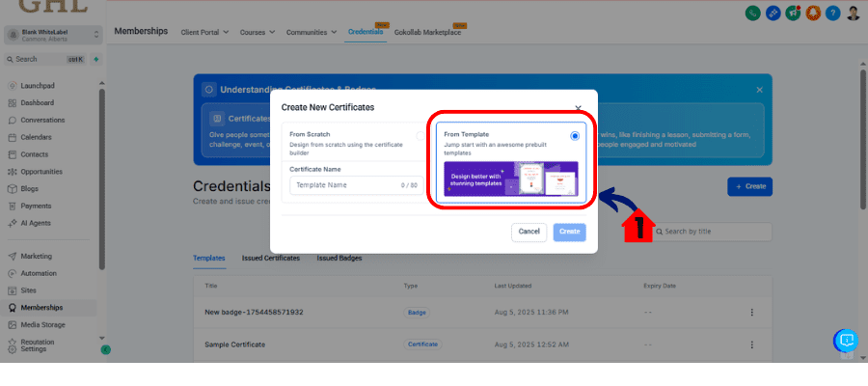
Task: Open the help question mark icon
Action: (x=833, y=14)
